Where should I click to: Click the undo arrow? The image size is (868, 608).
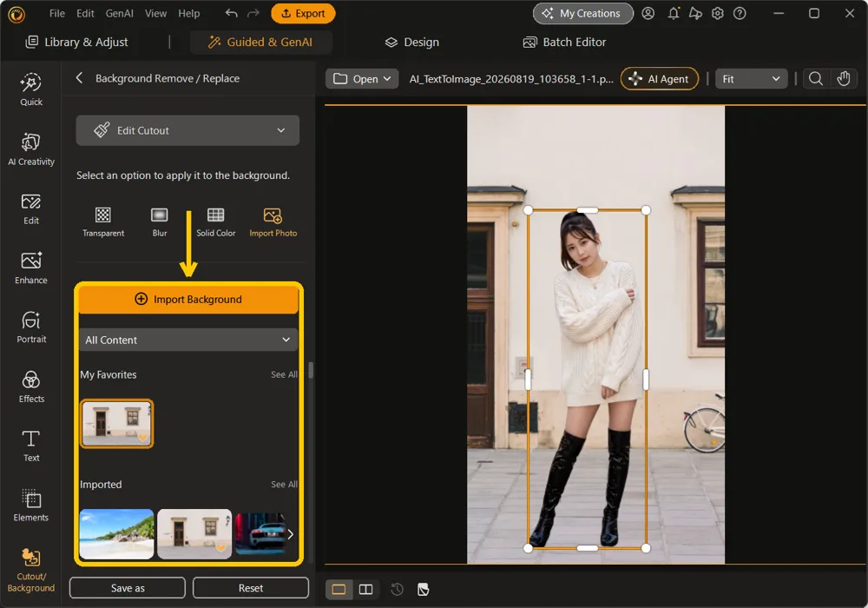point(232,13)
